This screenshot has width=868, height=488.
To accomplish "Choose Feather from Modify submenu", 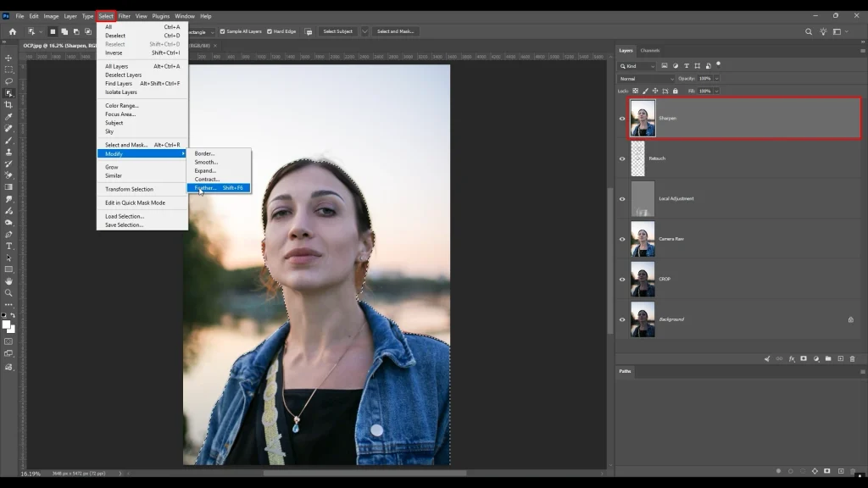I will (x=219, y=188).
